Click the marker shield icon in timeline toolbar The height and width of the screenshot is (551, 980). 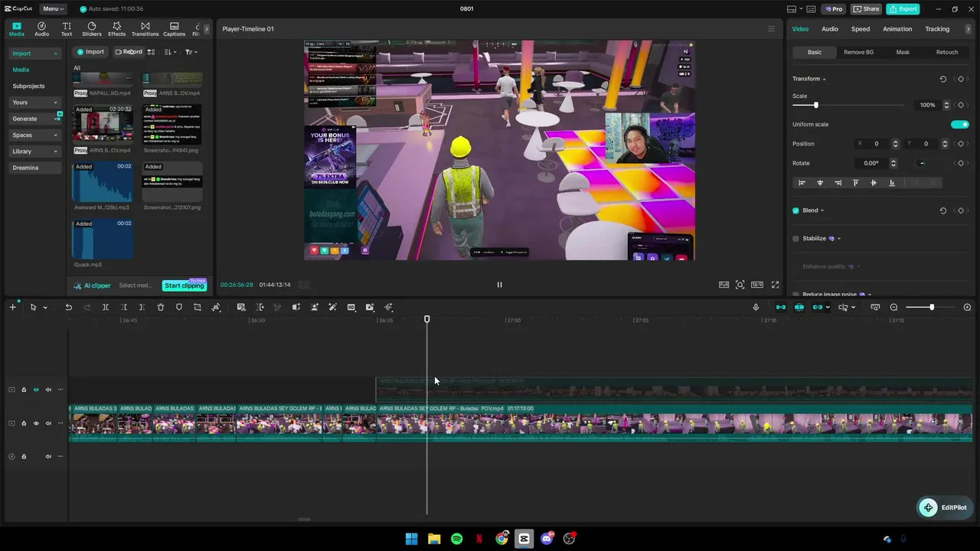[x=179, y=308]
